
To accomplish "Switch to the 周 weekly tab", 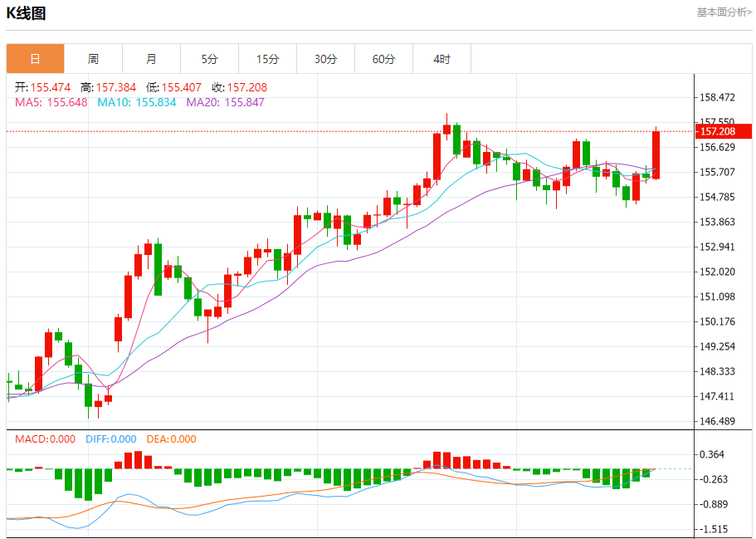I will pyautogui.click(x=93, y=59).
